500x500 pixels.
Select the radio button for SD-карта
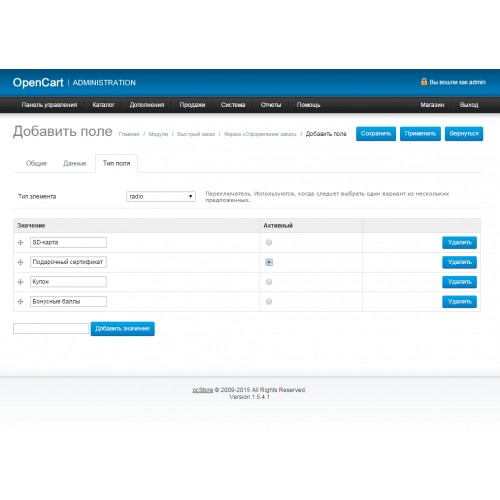(269, 242)
